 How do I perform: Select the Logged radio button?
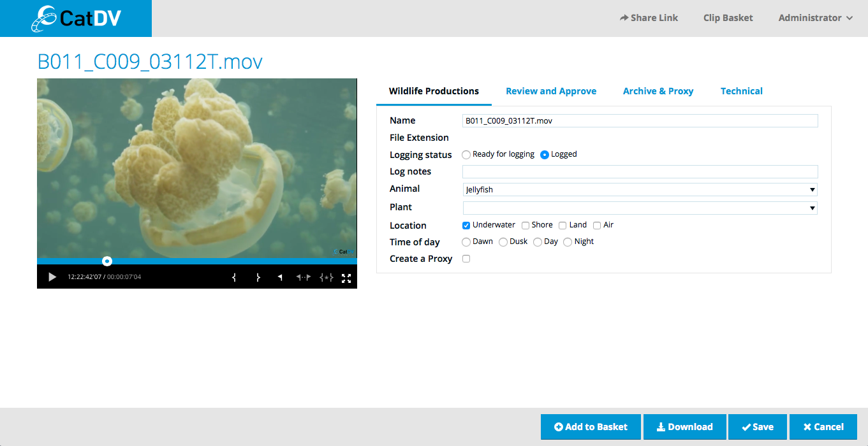[x=545, y=155]
